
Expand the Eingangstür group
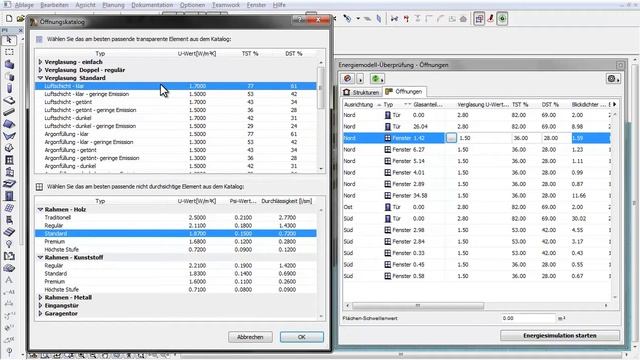pyautogui.click(x=40, y=306)
